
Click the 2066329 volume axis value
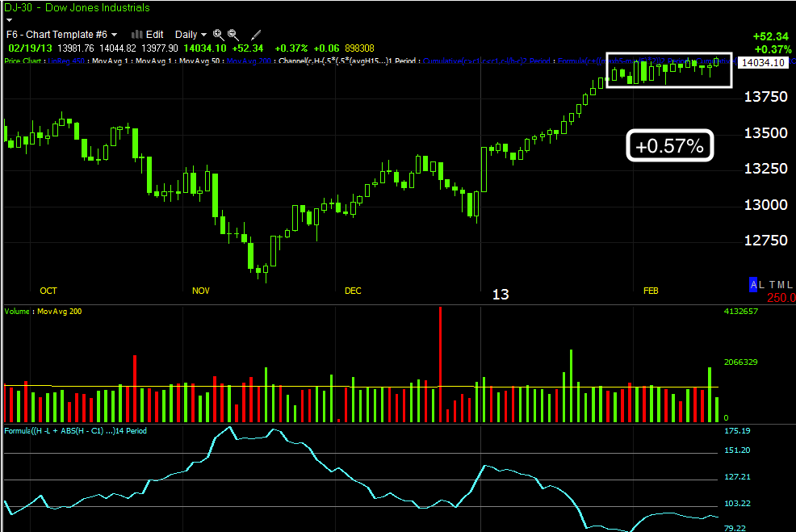[740, 362]
